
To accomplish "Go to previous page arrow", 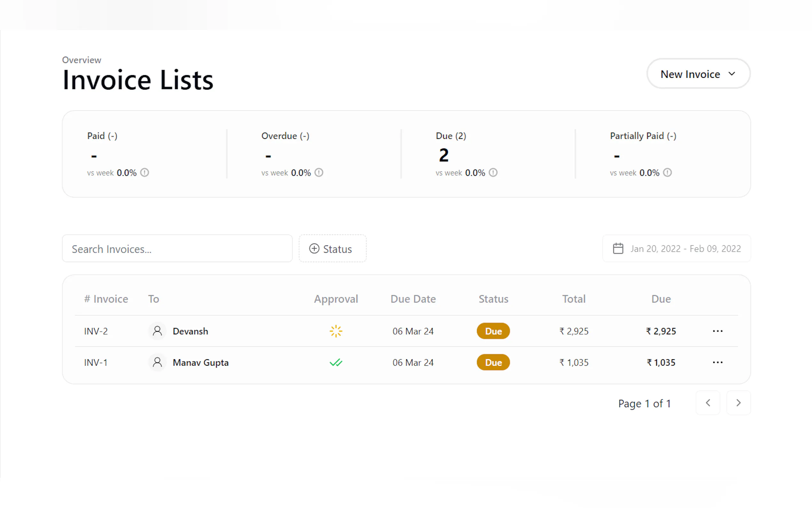I will [707, 403].
